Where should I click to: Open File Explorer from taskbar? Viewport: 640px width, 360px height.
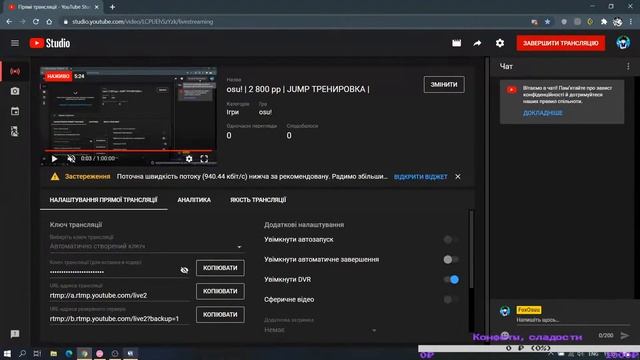53,353
